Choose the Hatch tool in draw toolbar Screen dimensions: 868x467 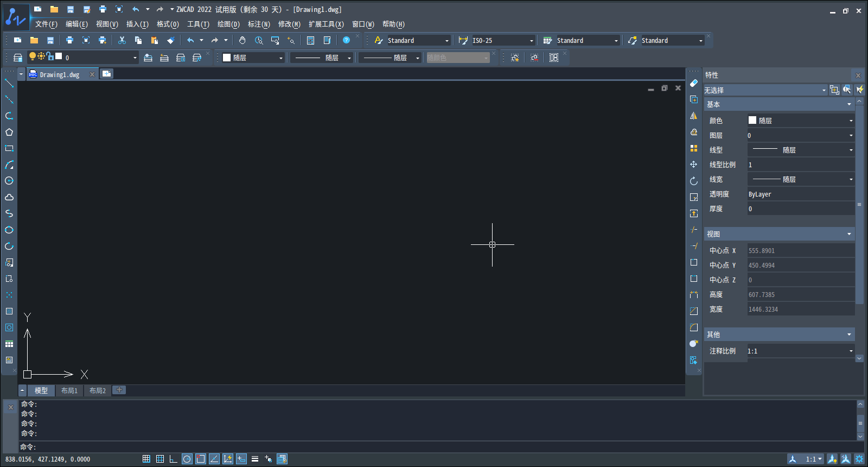[9, 311]
